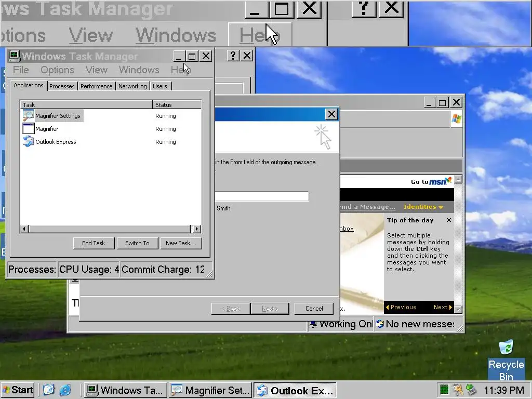
Task: Activate Windows Task Manager taskbar button
Action: click(125, 390)
